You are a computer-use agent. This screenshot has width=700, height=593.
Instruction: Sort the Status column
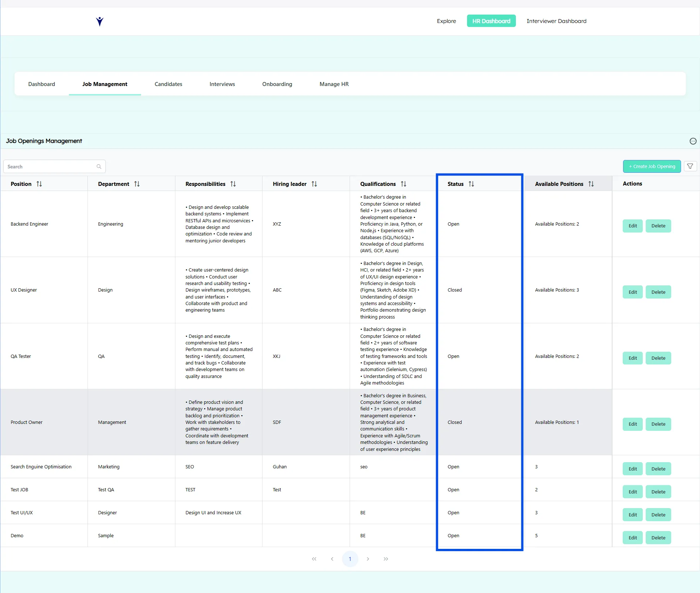(x=471, y=184)
